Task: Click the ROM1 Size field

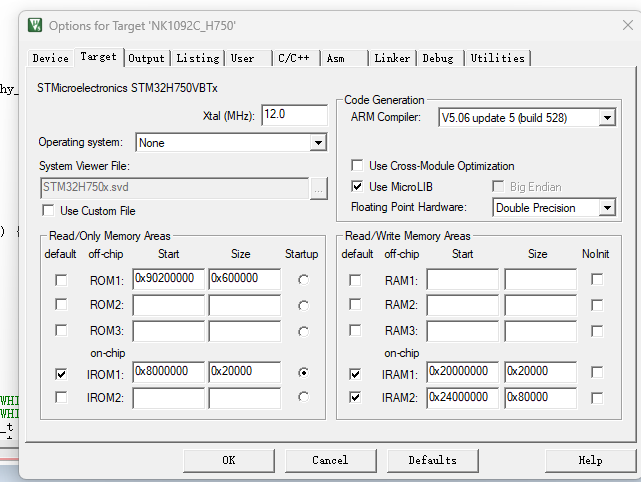Action: pos(244,279)
